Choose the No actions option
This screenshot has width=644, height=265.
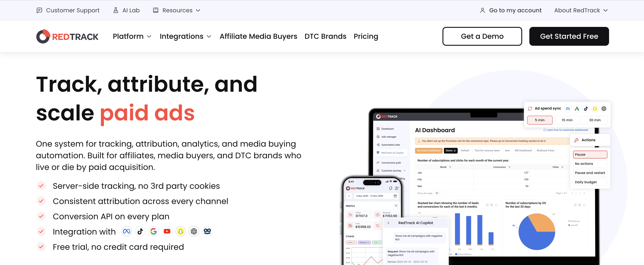pyautogui.click(x=590, y=164)
